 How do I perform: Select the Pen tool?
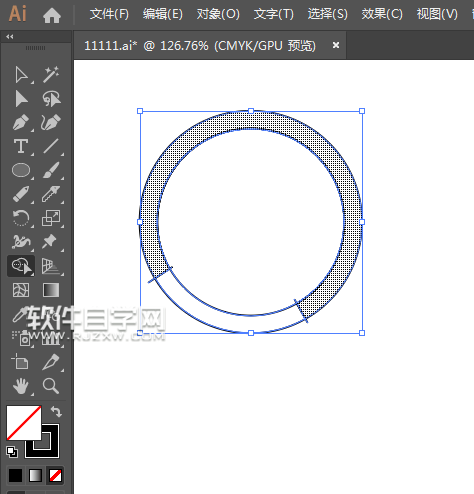click(21, 122)
